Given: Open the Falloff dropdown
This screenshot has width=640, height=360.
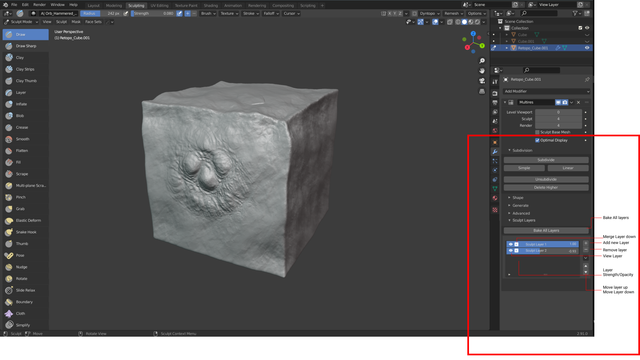Looking at the screenshot, I should tap(271, 13).
